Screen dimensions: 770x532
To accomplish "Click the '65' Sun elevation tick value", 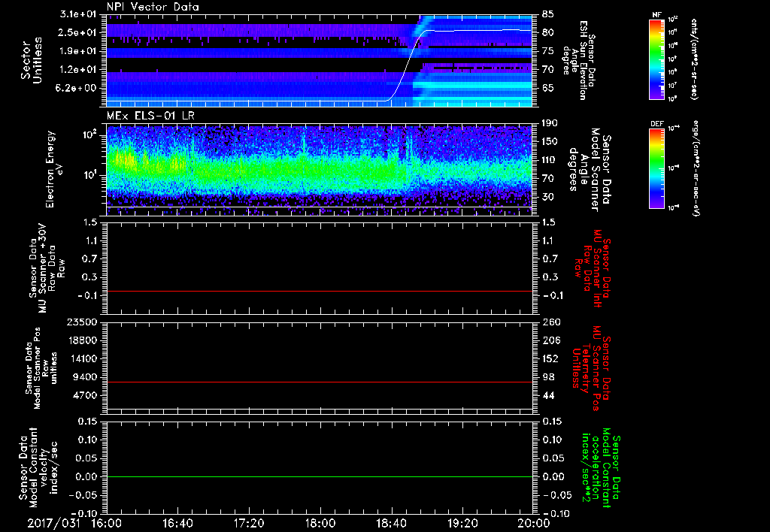I will point(548,88).
